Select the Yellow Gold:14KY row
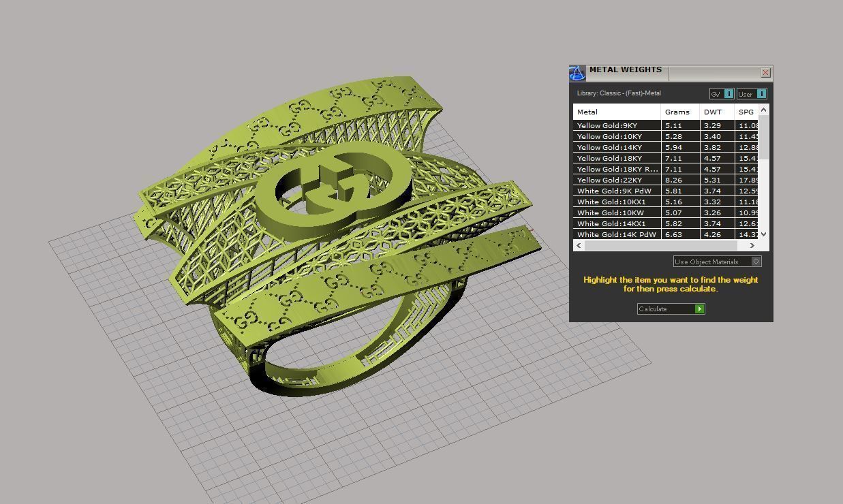The image size is (843, 504). pos(665,147)
